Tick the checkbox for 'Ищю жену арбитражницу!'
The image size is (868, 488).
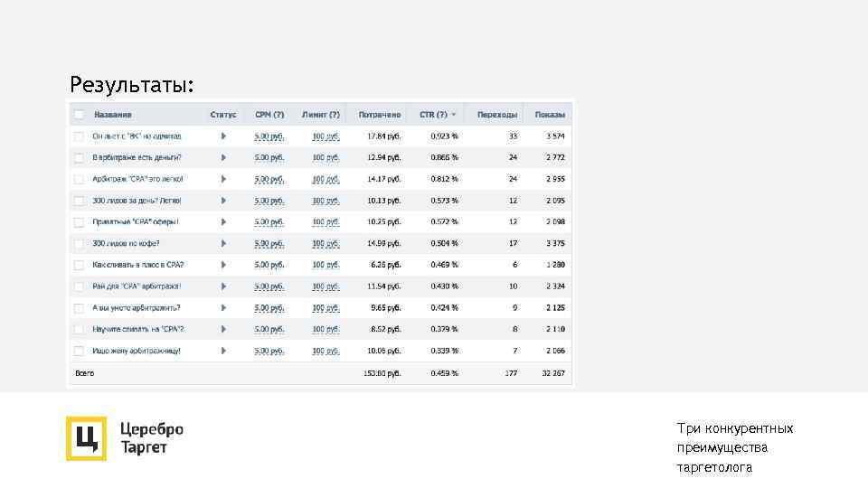tap(80, 351)
